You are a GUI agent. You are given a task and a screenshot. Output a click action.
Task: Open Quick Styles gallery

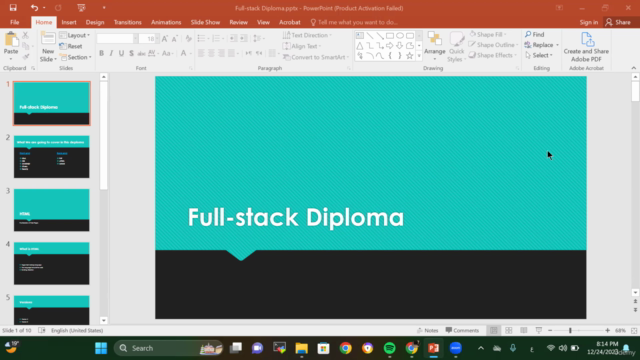pyautogui.click(x=456, y=47)
